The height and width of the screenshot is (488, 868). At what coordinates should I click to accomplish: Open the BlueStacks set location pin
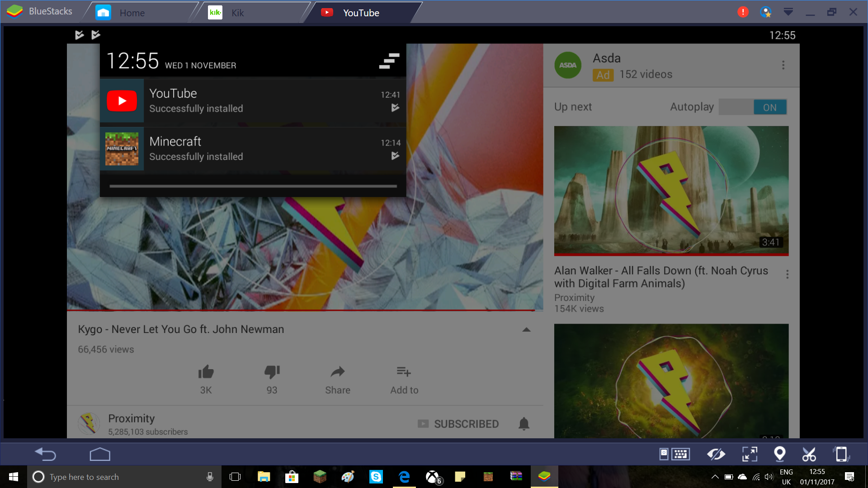click(x=780, y=454)
